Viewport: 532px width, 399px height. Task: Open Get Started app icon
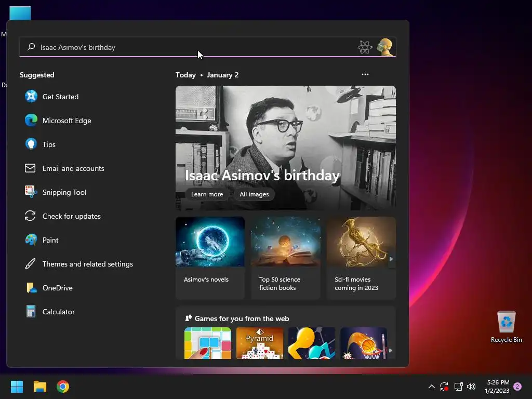click(x=31, y=97)
